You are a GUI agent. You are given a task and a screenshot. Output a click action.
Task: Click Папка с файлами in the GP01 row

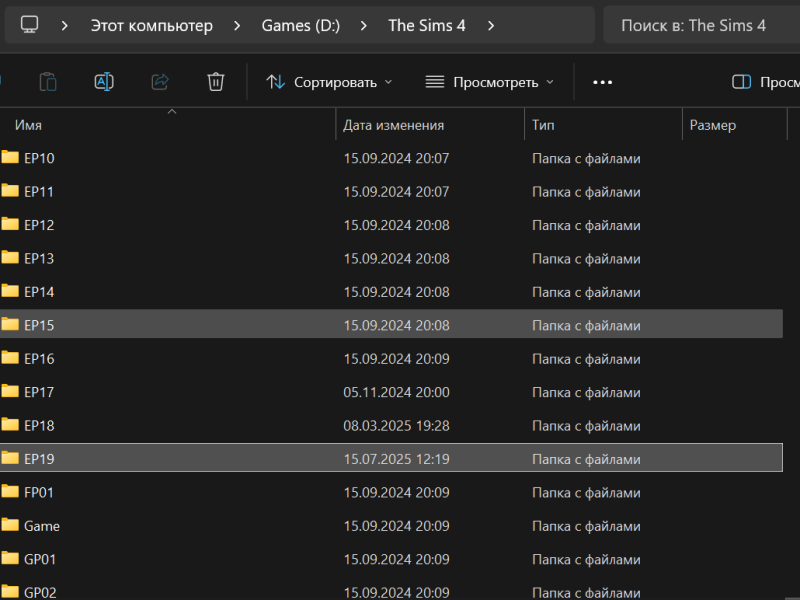pos(586,560)
